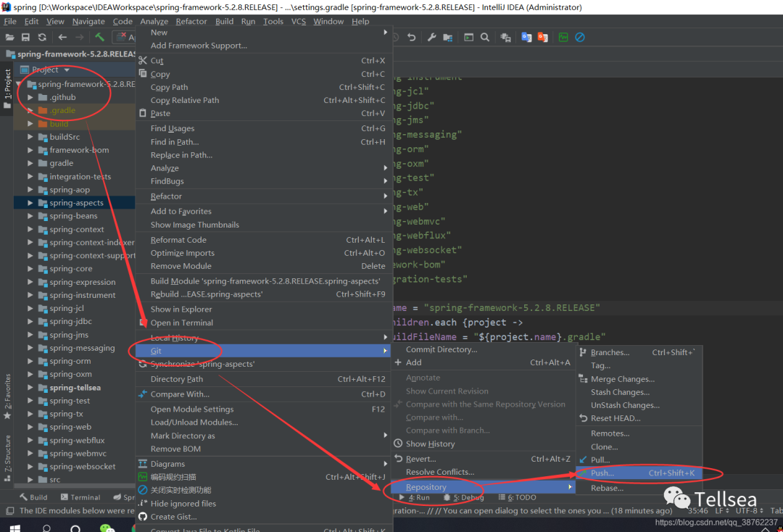Click the Windows taskbar search icon
Screen dimensions: 783x532
click(46, 528)
